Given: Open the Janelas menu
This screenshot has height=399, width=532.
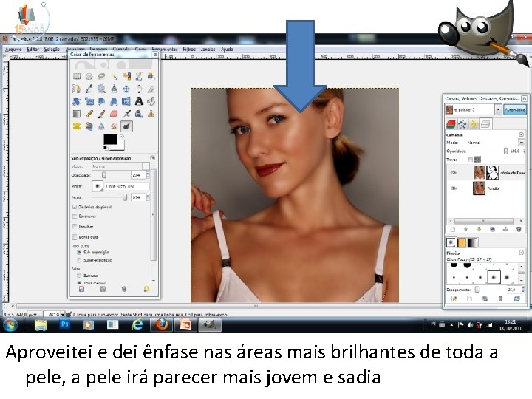Looking at the screenshot, I should 208,50.
